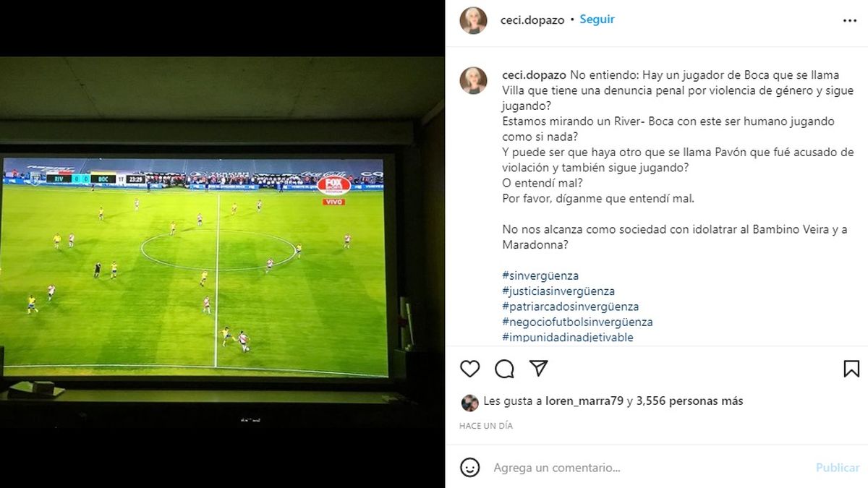
Task: Click the liker's small avatar thumbnail
Action: pyautogui.click(x=469, y=403)
